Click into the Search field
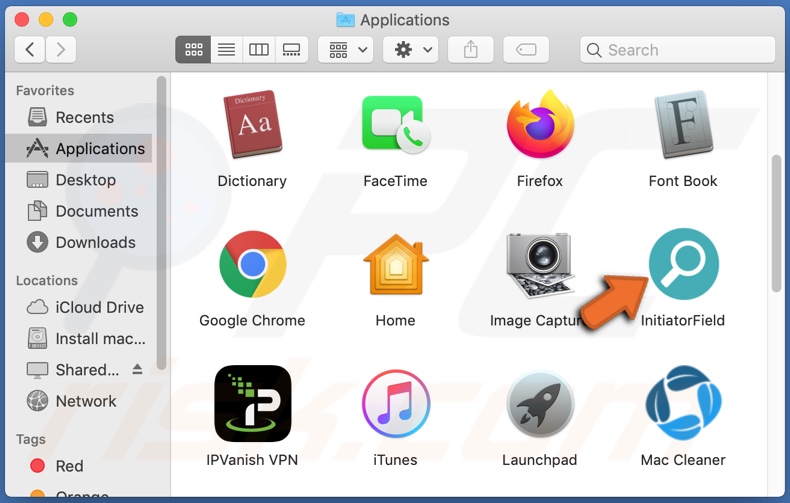The height and width of the screenshot is (503, 790). [x=678, y=49]
